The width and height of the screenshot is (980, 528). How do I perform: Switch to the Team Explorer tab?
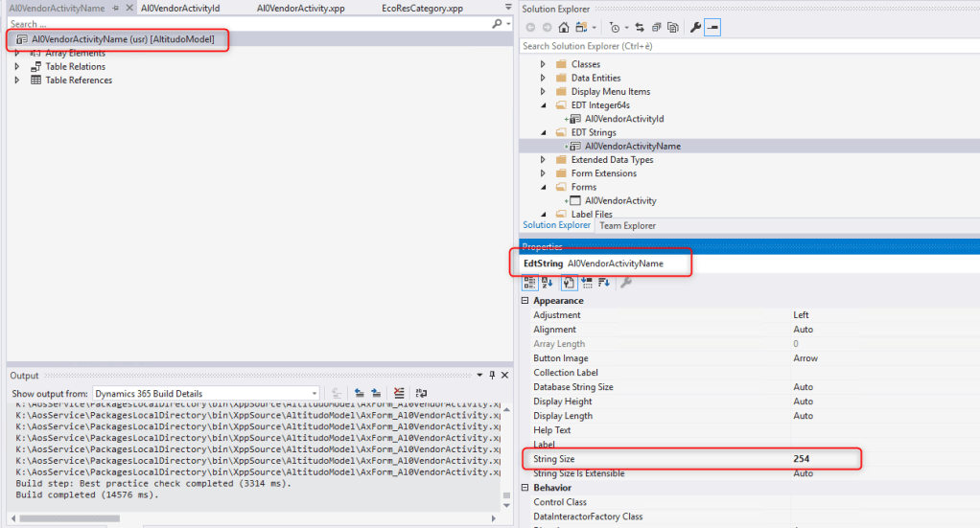pos(627,225)
